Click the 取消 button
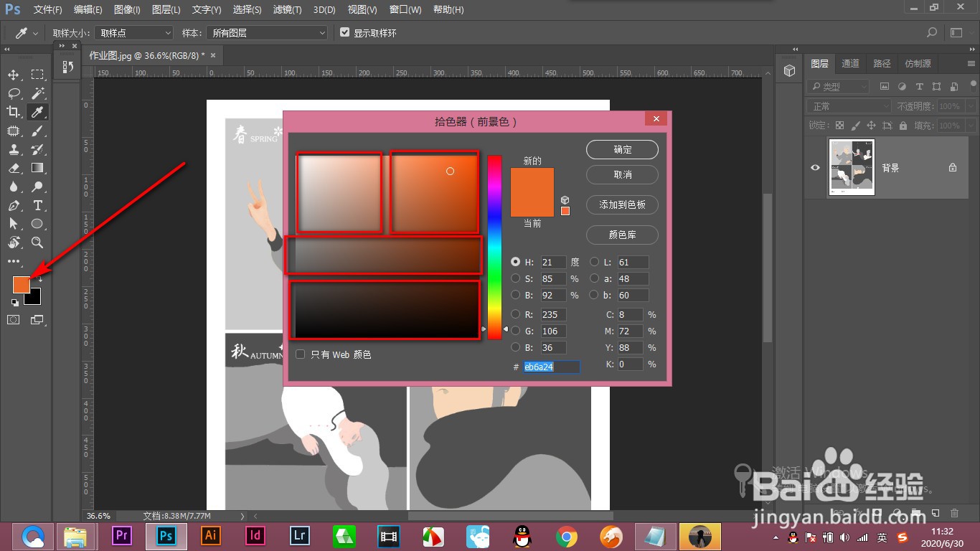The image size is (980, 551). point(622,174)
